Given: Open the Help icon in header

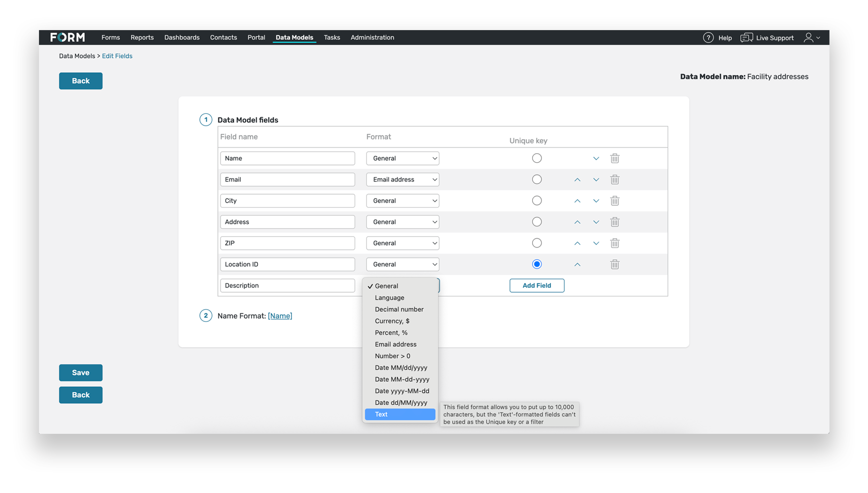Looking at the screenshot, I should coord(708,37).
